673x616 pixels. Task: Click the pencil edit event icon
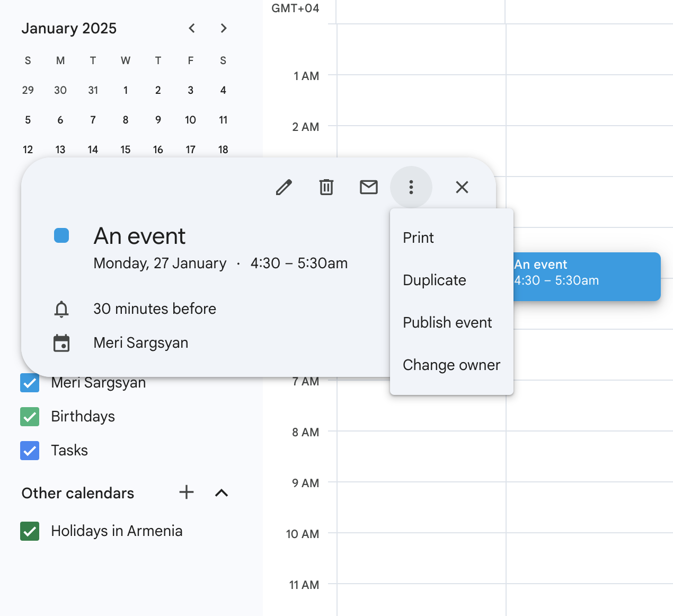point(284,187)
